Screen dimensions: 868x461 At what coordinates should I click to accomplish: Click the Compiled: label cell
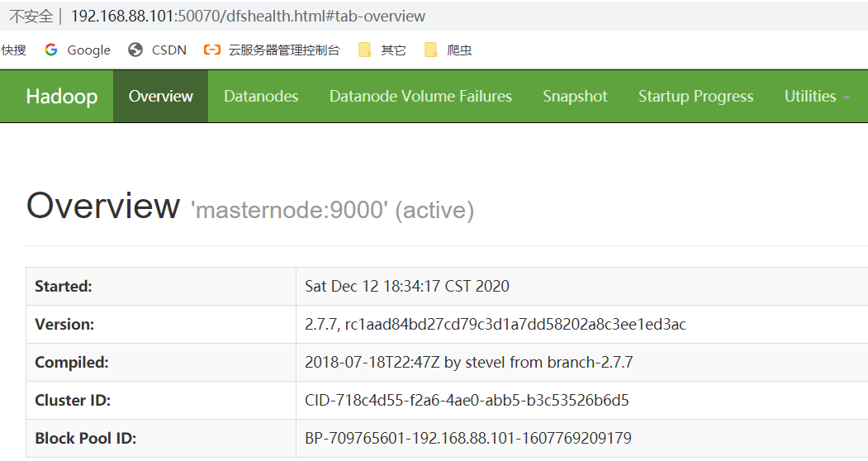161,363
